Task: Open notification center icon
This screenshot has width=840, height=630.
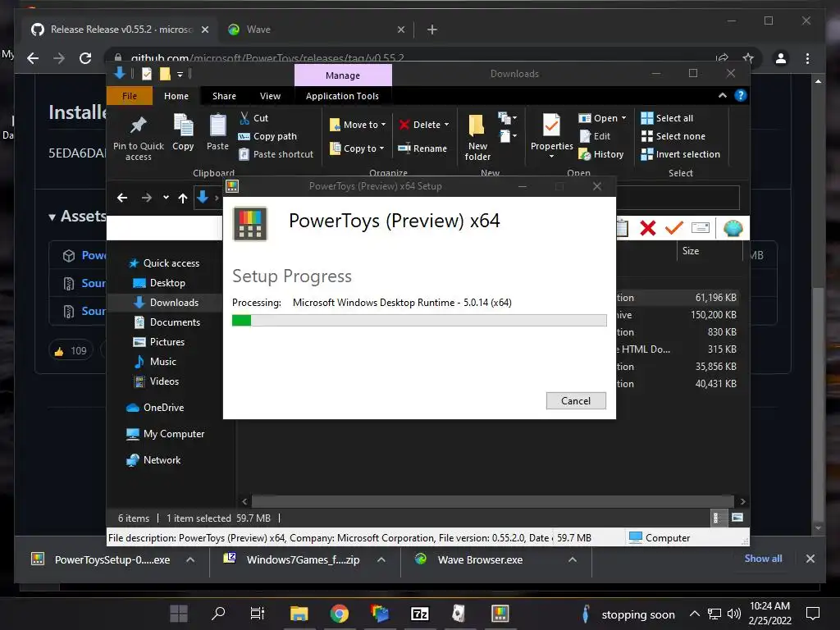Action: point(813,614)
